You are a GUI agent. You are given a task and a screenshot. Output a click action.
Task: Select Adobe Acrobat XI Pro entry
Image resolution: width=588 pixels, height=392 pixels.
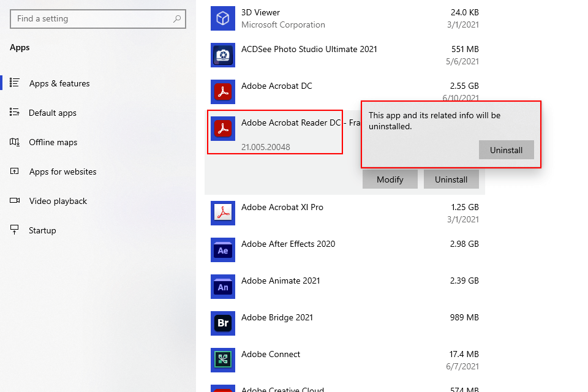click(282, 207)
